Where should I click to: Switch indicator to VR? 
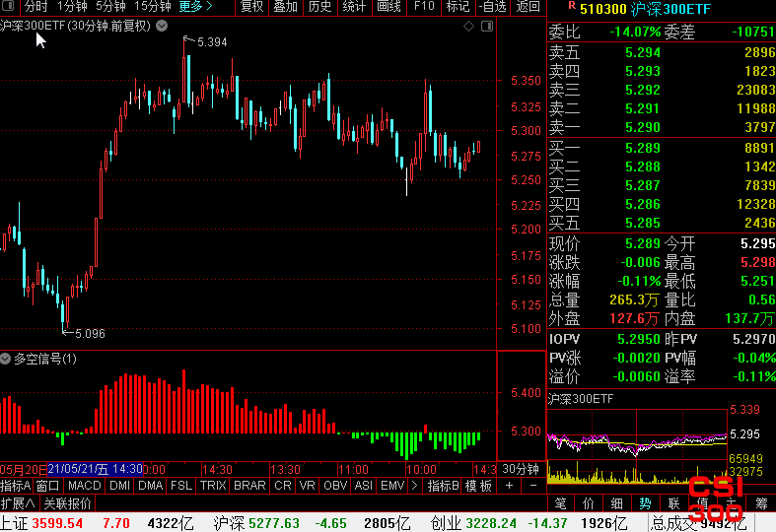coord(307,486)
